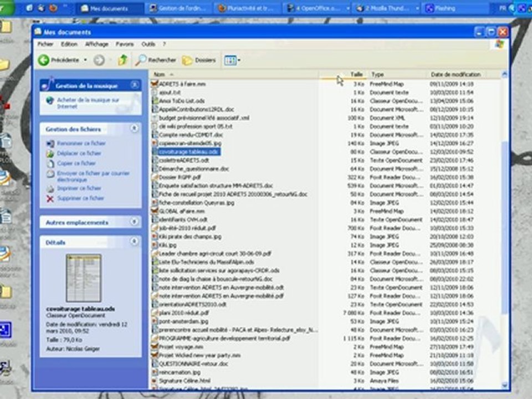Select the QUESTIONNAIRE-retour.doc file icon
This screenshot has width=532, height=399.
pos(155,364)
